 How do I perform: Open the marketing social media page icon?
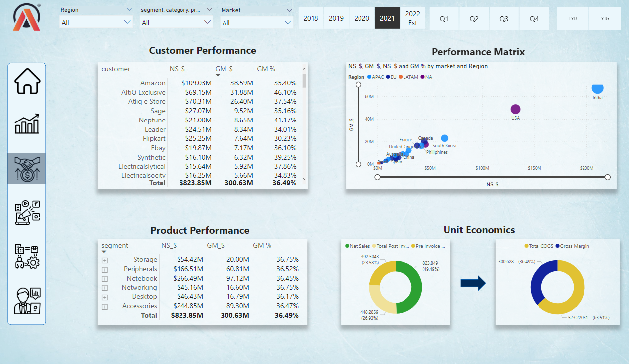pos(26,212)
